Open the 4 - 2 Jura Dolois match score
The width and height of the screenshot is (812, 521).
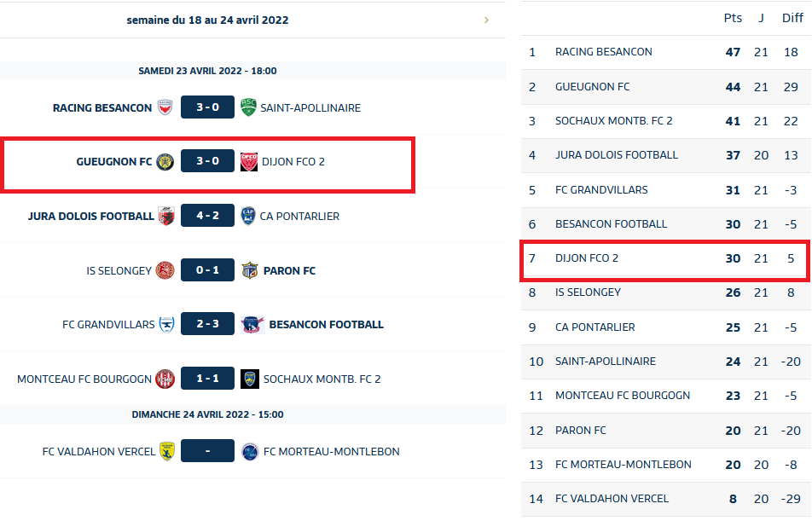pos(207,216)
